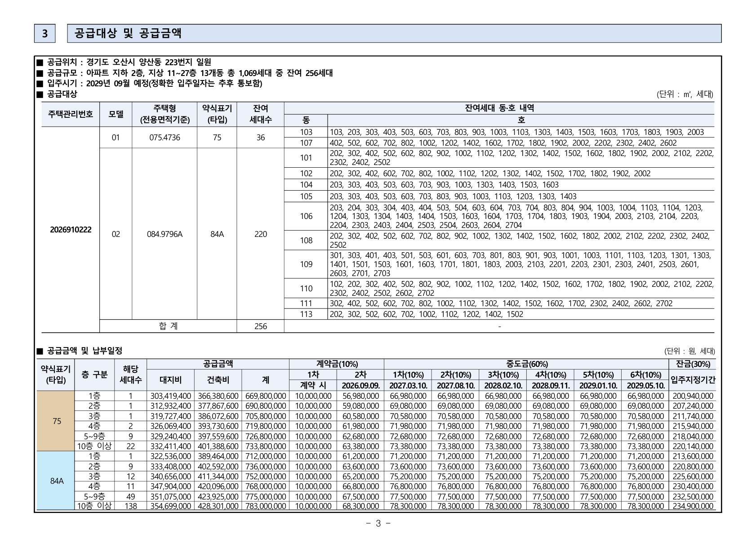
Task: Click the '주택관리번호' column header
Action: point(71,114)
